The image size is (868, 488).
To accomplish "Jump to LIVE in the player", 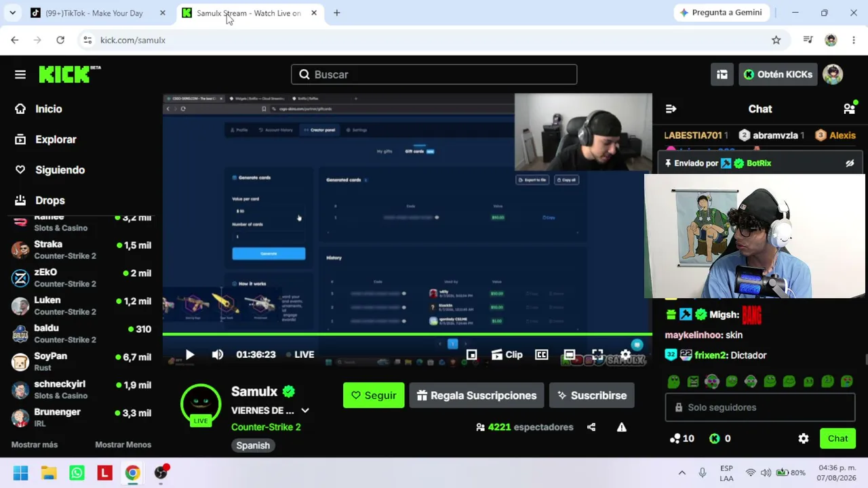I will pos(300,354).
